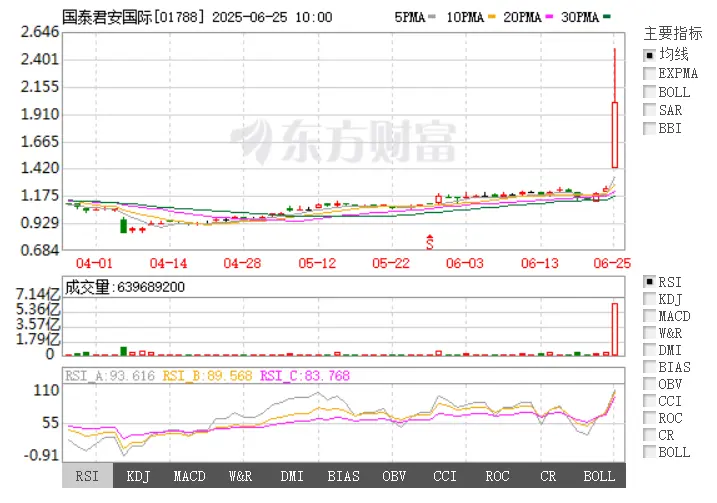The height and width of the screenshot is (503, 717).
Task: Select KDJ in the right indicator list
Action: pos(649,298)
